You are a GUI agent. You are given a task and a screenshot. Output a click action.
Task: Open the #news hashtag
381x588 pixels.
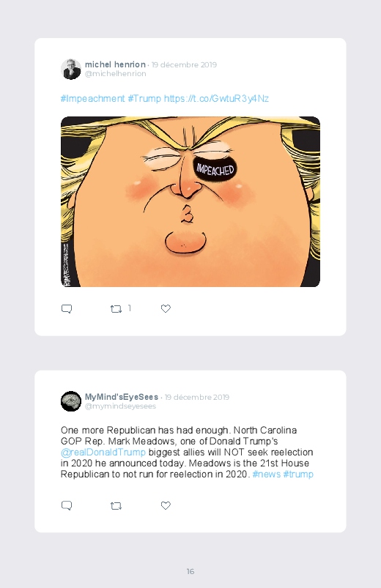[267, 474]
